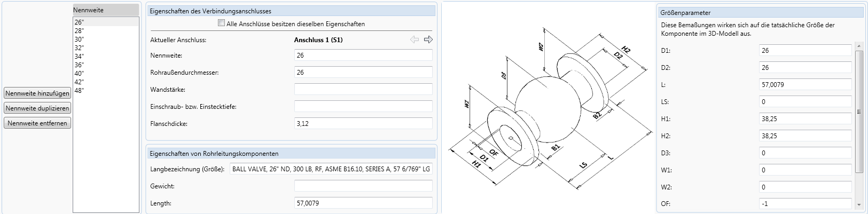Edit the Length field 57,0079
The height and width of the screenshot is (214, 868).
coord(363,203)
